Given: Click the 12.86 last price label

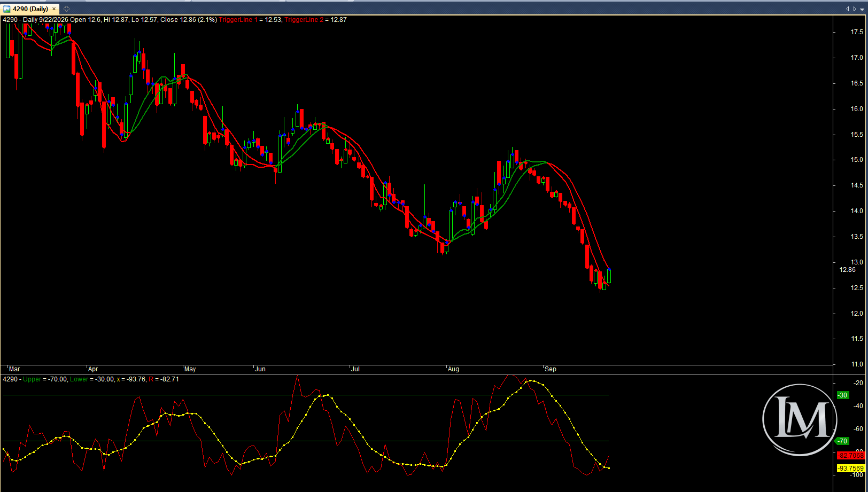Looking at the screenshot, I should (847, 270).
